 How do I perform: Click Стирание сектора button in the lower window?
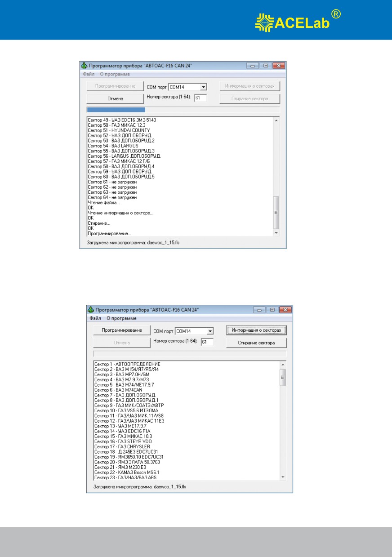point(256,343)
